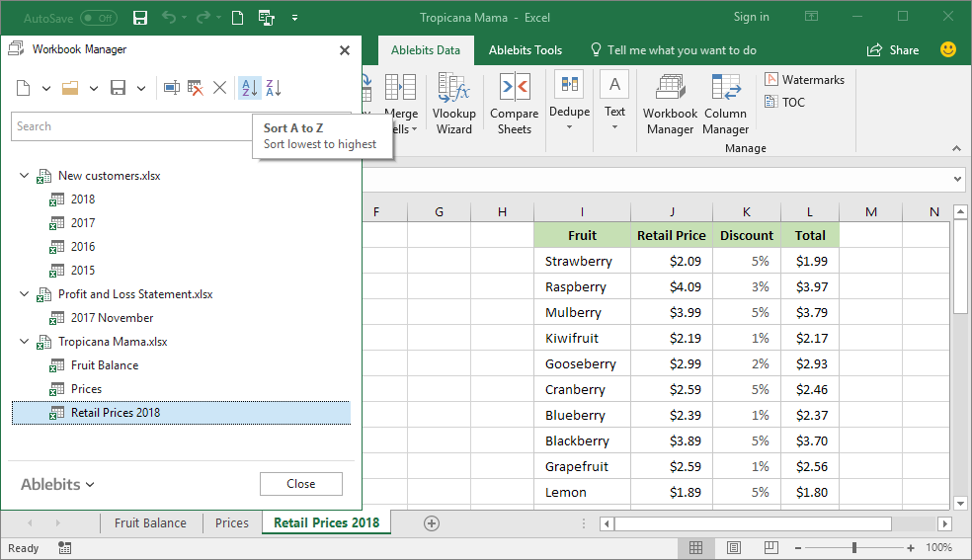
Task: Collapse the Profit and Loss Statement.xlsx node
Action: (x=24, y=293)
